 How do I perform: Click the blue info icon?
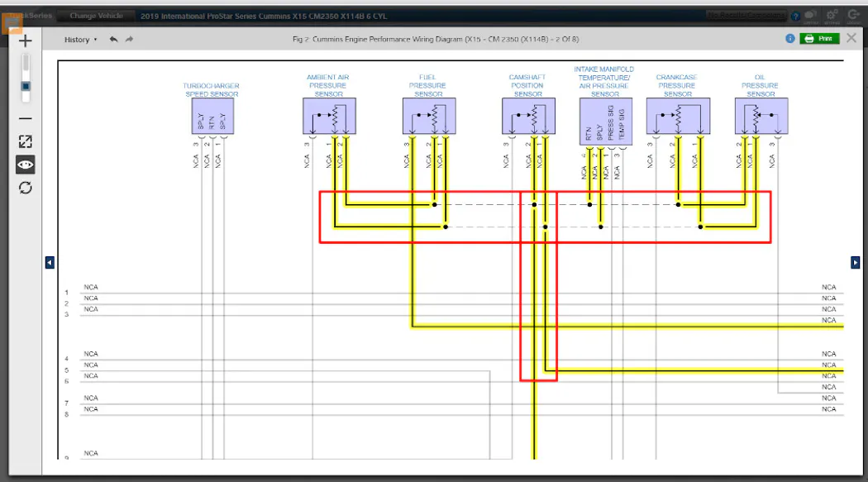[790, 38]
